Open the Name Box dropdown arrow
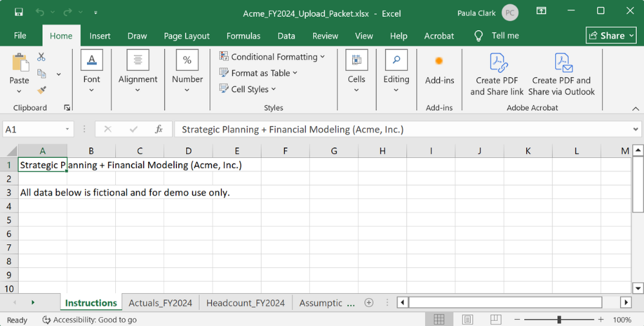 coord(68,129)
